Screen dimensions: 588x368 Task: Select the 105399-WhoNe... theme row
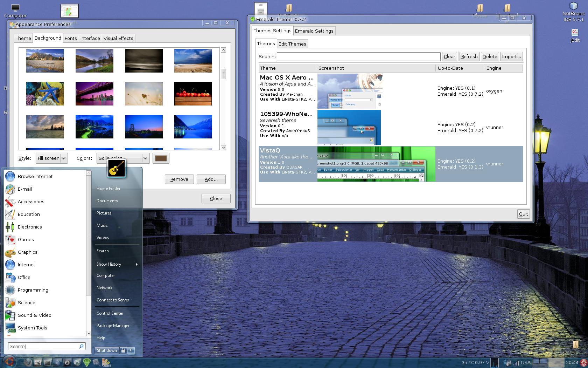tap(391, 127)
